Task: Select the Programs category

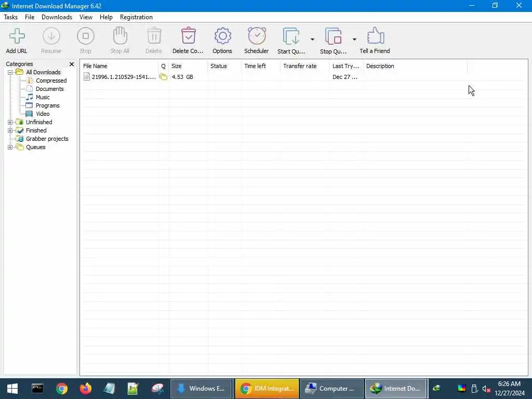Action: point(47,105)
